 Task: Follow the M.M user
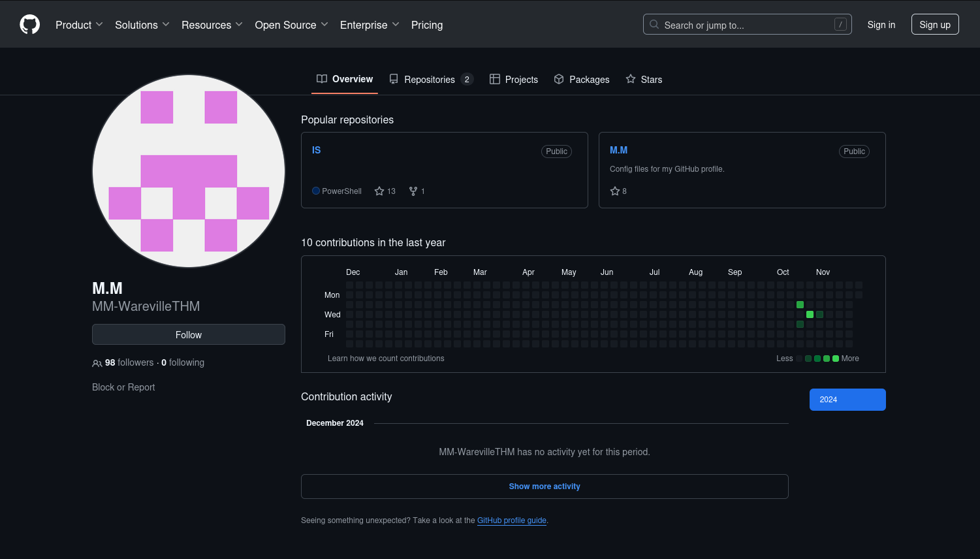[189, 334]
